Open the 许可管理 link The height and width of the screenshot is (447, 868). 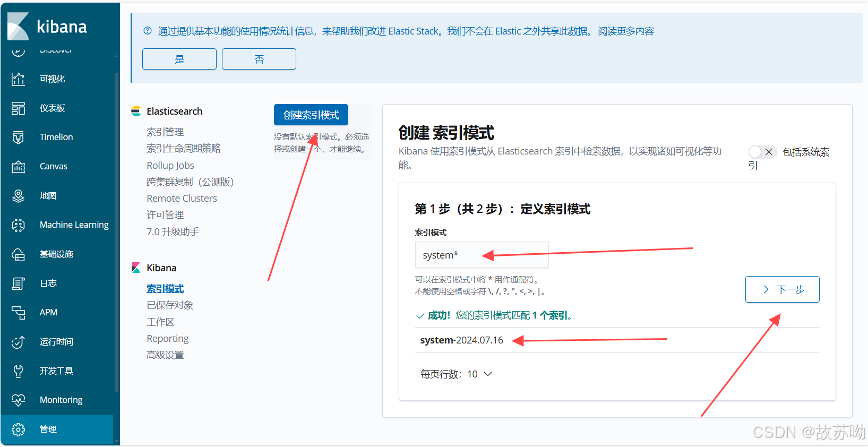click(x=165, y=215)
